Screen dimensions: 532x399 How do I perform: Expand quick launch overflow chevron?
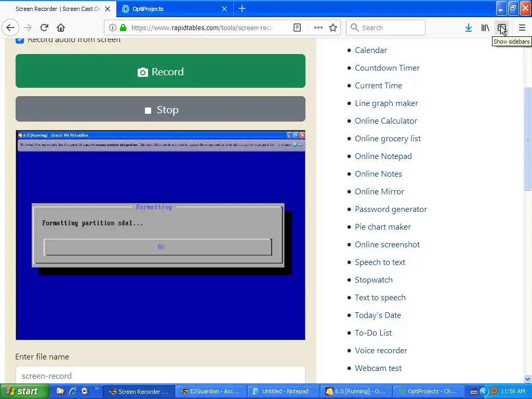tap(97, 389)
